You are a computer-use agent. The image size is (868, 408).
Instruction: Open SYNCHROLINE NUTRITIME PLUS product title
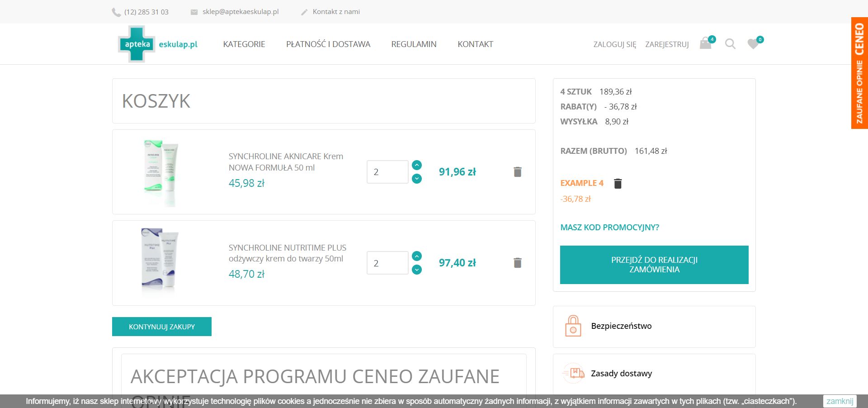point(288,253)
